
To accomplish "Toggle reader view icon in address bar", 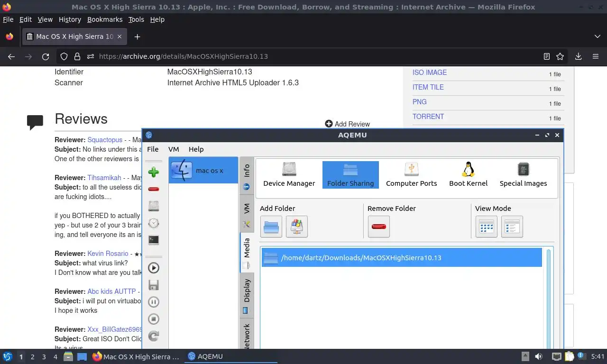I will (x=547, y=56).
